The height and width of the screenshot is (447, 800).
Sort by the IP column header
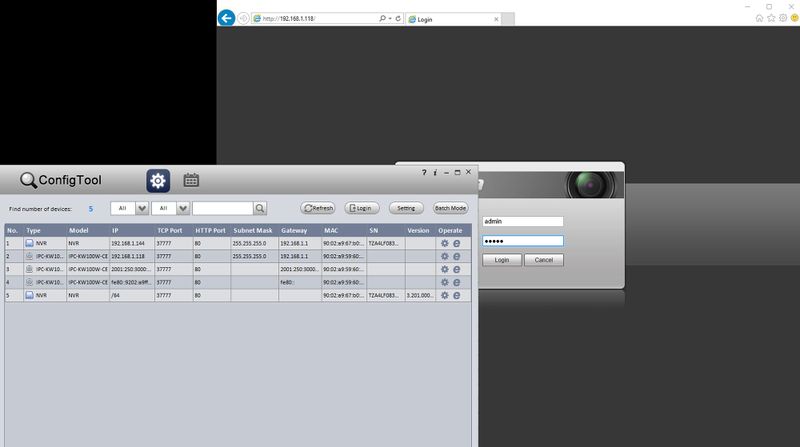132,231
